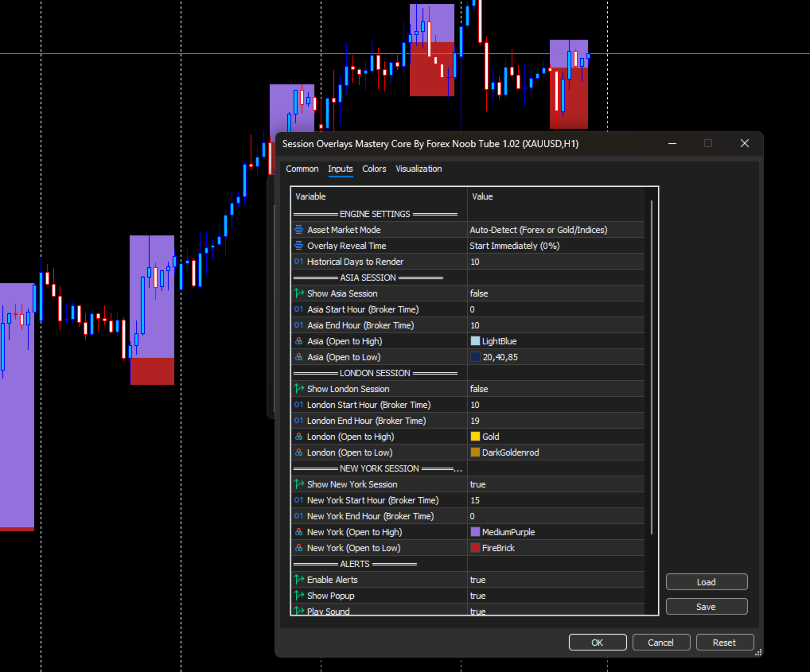Click the inputs list vertical scrollbar
The image size is (810, 672).
tap(652, 367)
